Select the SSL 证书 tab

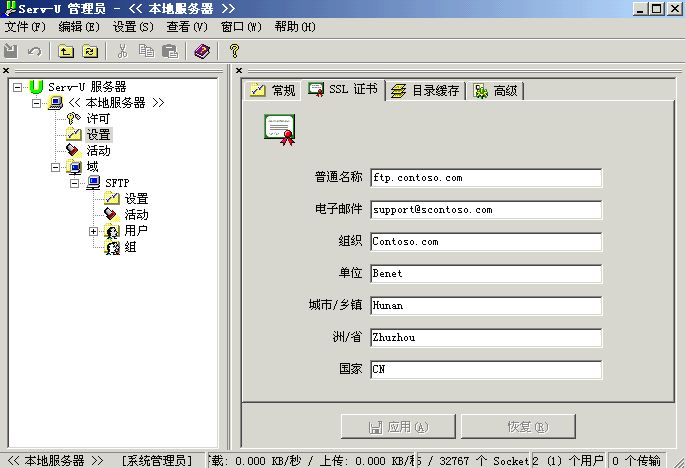(x=343, y=89)
